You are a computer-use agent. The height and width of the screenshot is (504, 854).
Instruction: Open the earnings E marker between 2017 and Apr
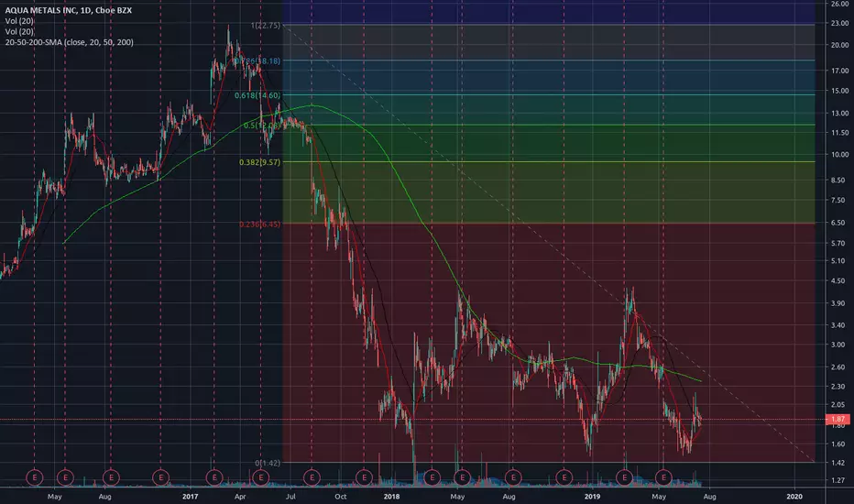pyautogui.click(x=214, y=477)
